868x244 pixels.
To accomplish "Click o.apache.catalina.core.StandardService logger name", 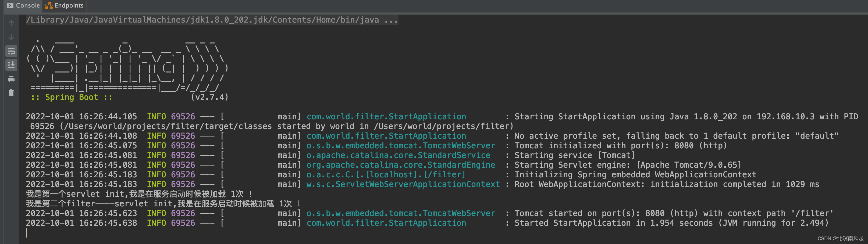I will [398, 155].
